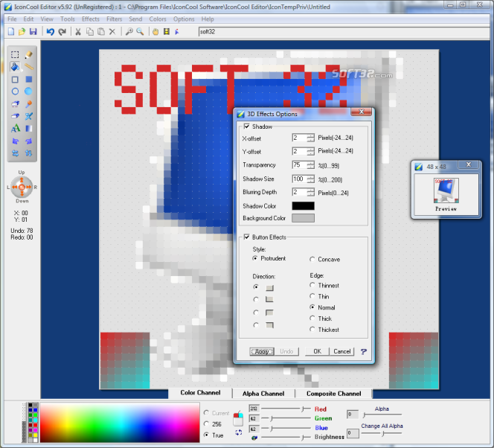494x448 pixels.
Task: Select the gradient fill tool
Action: pyautogui.click(x=28, y=129)
